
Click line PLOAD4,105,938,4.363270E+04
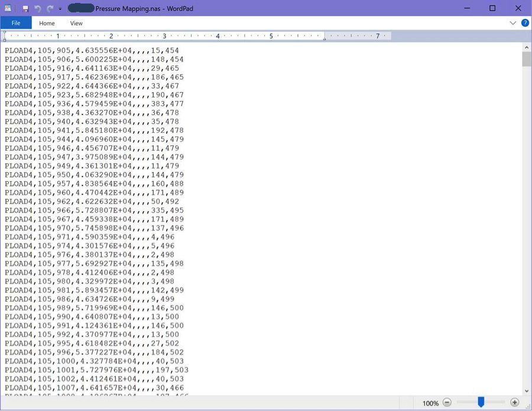[x=92, y=112]
